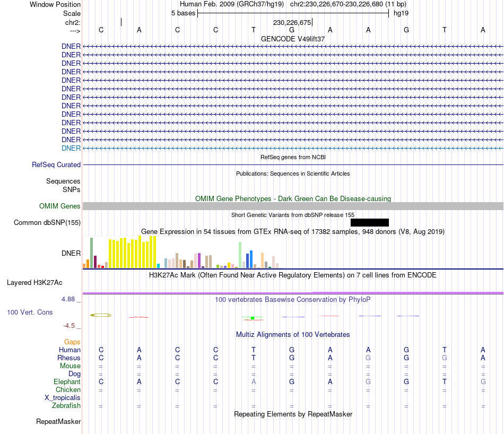
Task: Click the 5 bases scale text
Action: (x=183, y=13)
